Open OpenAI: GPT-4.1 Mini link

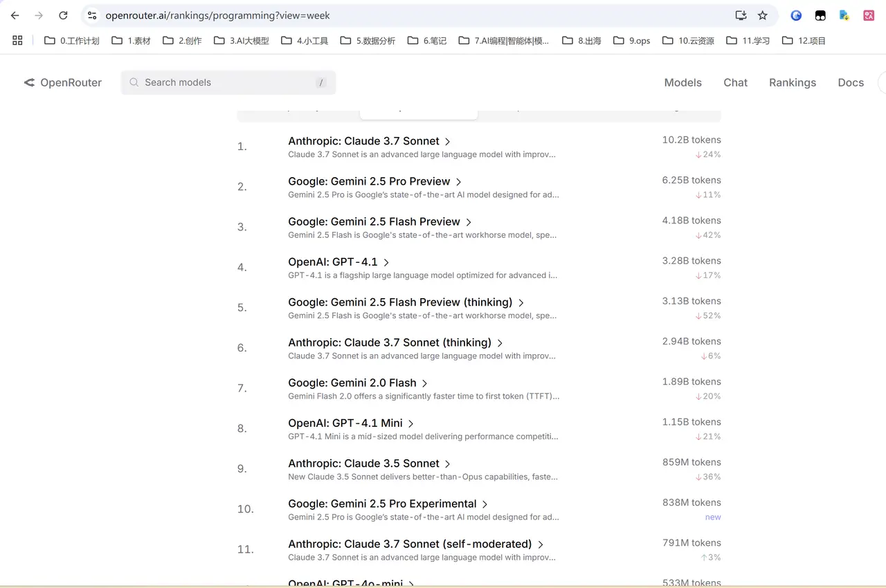tap(351, 423)
